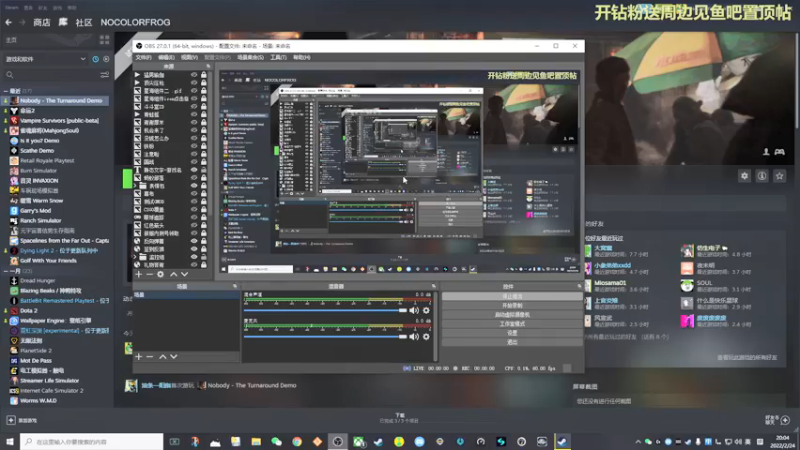Adjust the 麦克风 volume slider
This screenshot has height=450, width=800.
325,337
